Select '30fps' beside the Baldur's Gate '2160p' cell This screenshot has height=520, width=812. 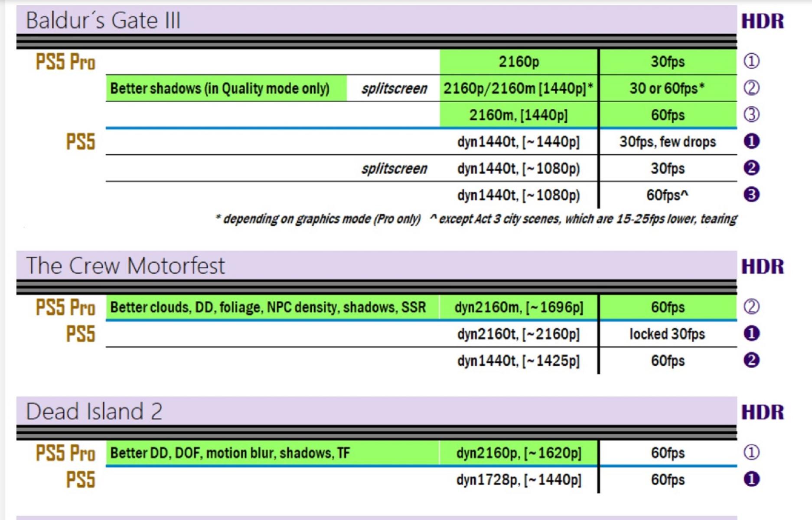(x=668, y=62)
